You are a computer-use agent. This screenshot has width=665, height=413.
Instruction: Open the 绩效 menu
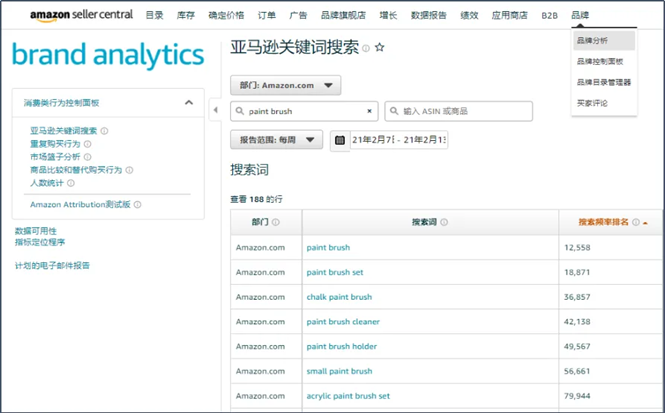tap(469, 15)
